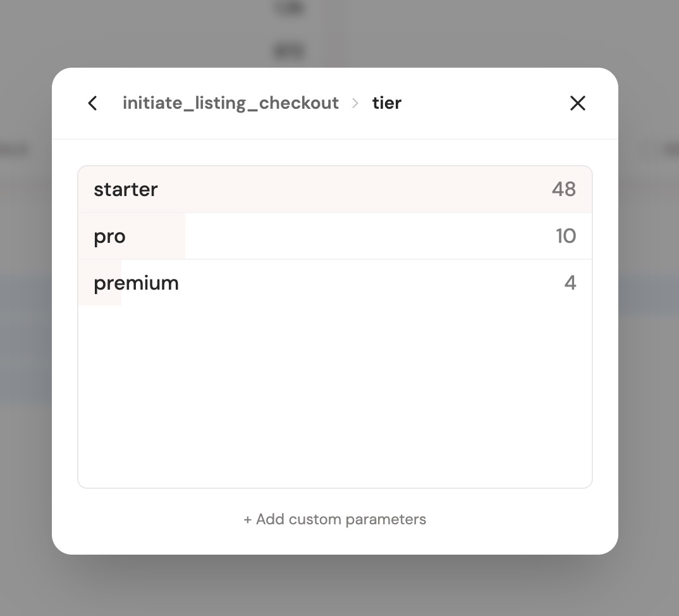Click the premium count value 4

[570, 283]
